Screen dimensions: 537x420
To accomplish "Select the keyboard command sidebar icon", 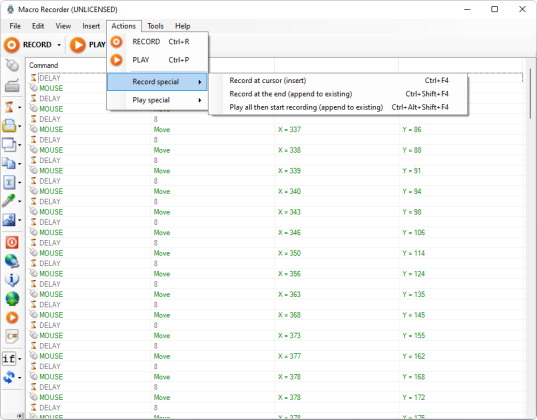I will point(12,86).
